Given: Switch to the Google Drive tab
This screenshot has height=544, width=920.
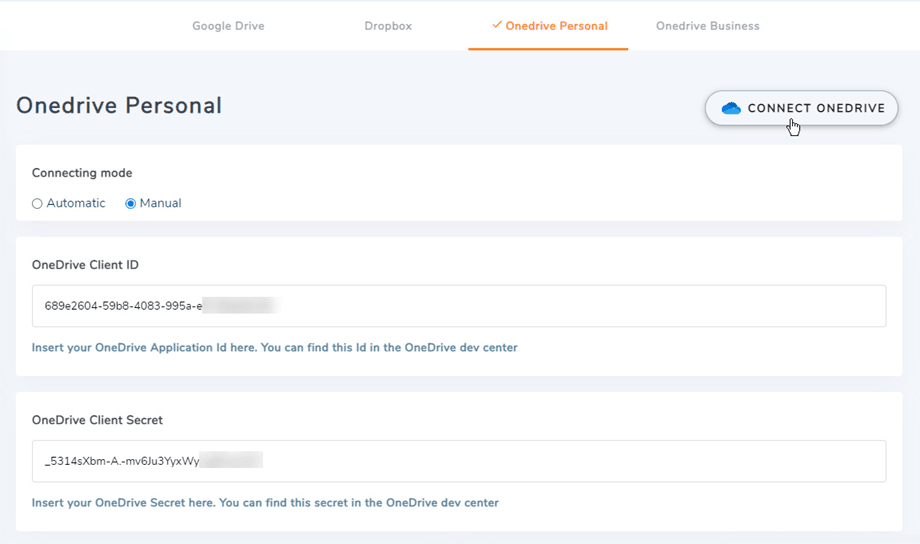Looking at the screenshot, I should (228, 26).
